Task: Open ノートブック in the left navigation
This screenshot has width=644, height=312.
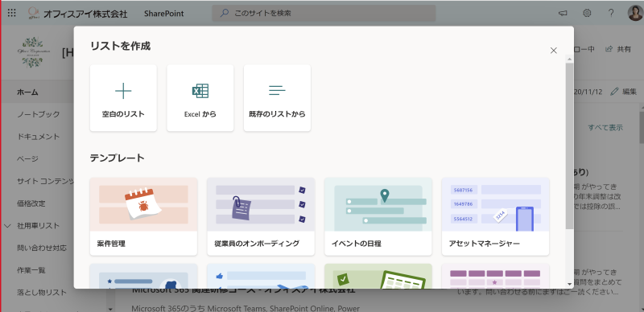Action: [x=38, y=114]
